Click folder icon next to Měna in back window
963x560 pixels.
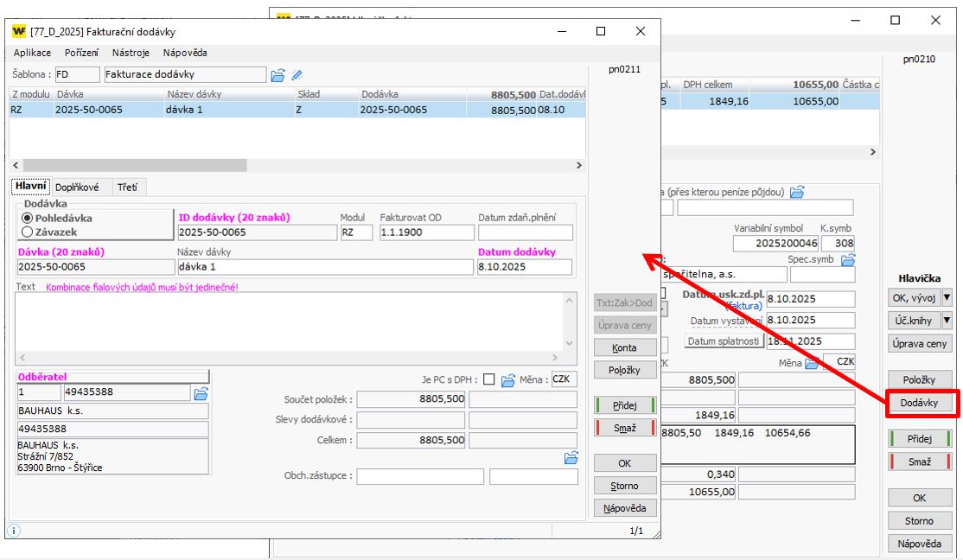click(x=812, y=363)
